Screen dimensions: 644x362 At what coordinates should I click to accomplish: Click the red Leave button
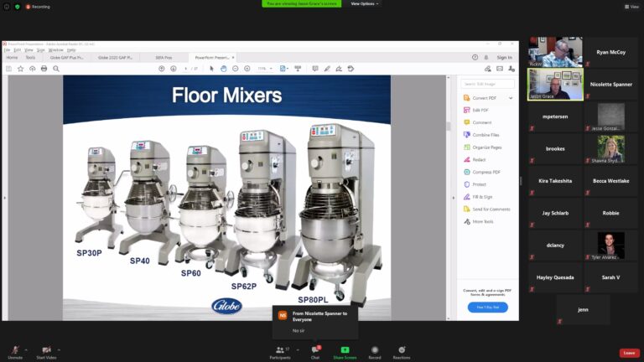coord(629,353)
